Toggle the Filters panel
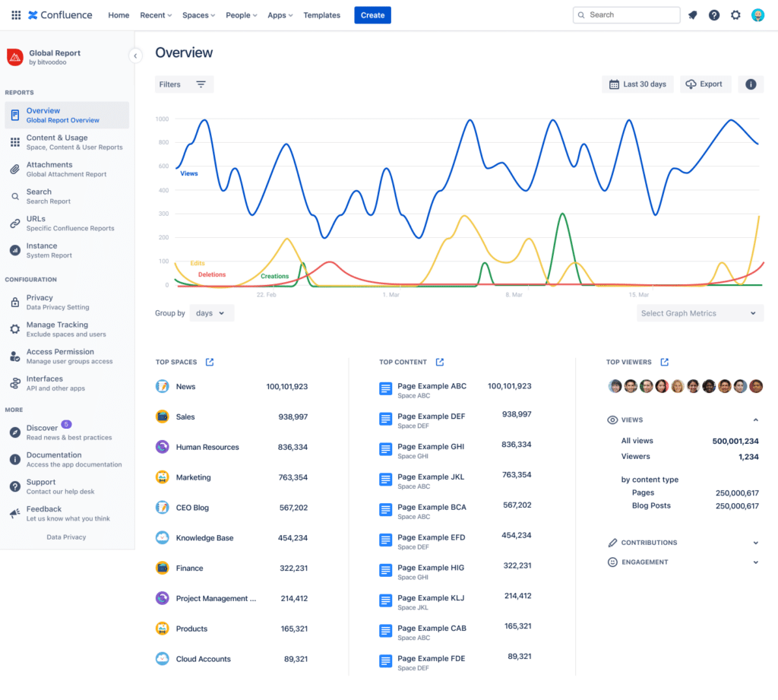The width and height of the screenshot is (778, 700). tap(184, 84)
